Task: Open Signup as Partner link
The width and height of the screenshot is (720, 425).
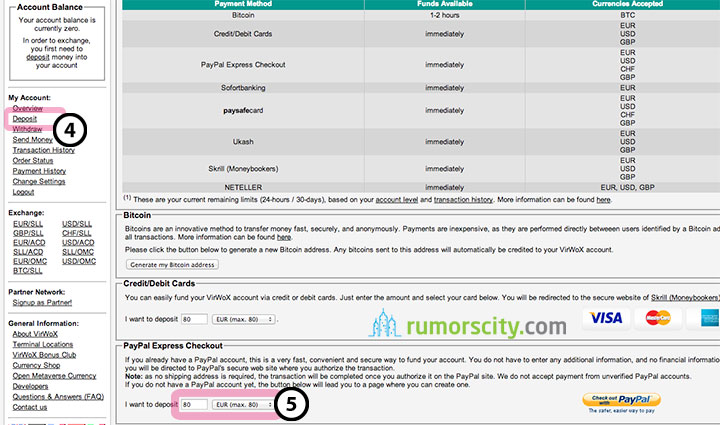Action: 42,302
